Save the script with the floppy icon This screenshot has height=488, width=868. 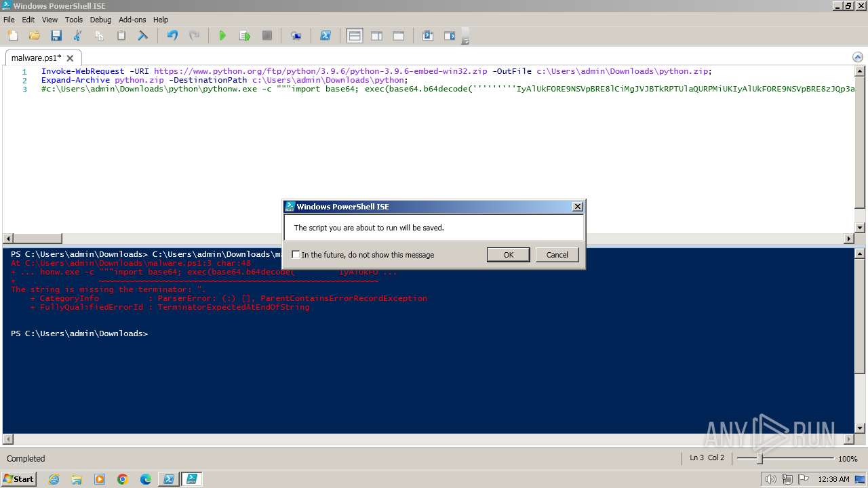56,36
